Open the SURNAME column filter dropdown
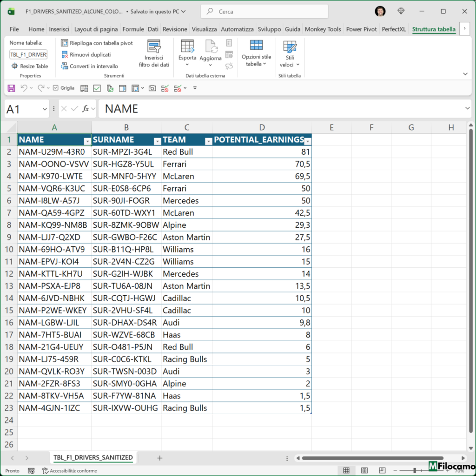The image size is (476, 476). pos(157,141)
